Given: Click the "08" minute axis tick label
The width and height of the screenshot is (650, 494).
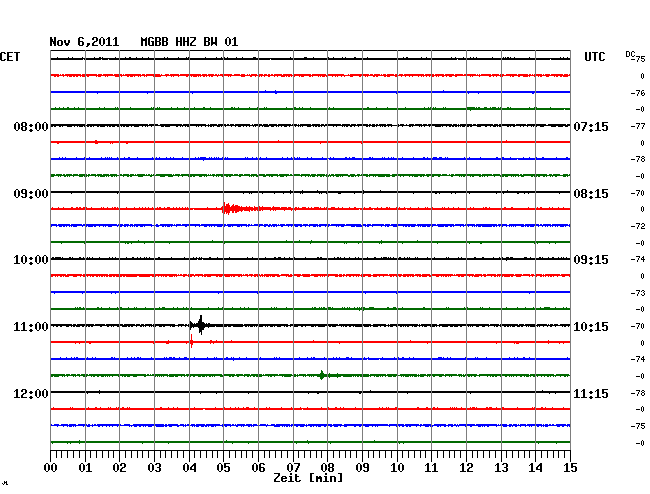Looking at the screenshot, I should tap(327, 468).
